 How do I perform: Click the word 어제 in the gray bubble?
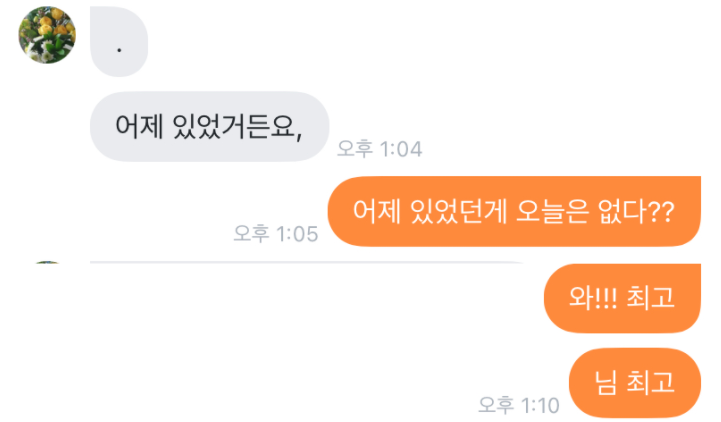[x=139, y=126]
